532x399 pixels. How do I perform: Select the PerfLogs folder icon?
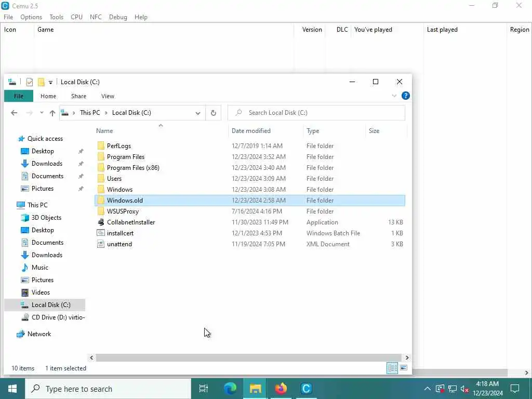tap(101, 146)
